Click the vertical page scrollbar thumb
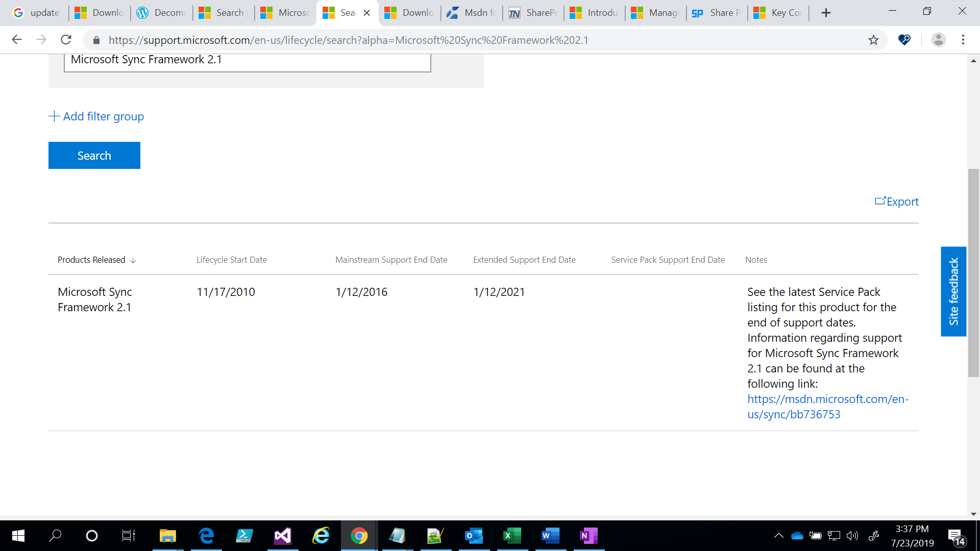This screenshot has height=551, width=980. [x=973, y=273]
